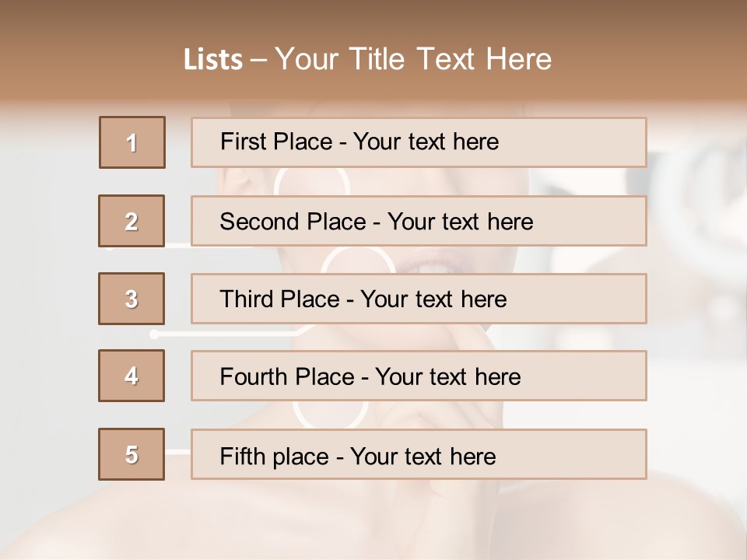Select the number 2 list box

tap(132, 221)
